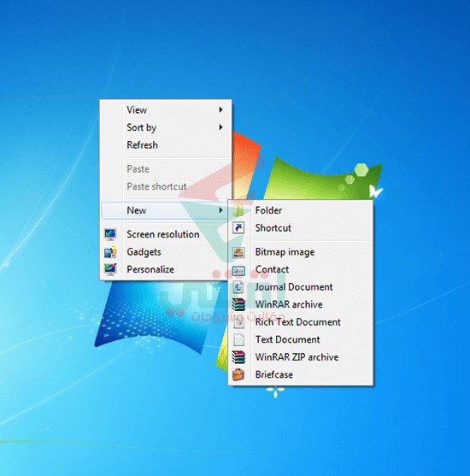Create a new WinRAR ZIP archive
This screenshot has width=470, height=476.
pos(301,357)
